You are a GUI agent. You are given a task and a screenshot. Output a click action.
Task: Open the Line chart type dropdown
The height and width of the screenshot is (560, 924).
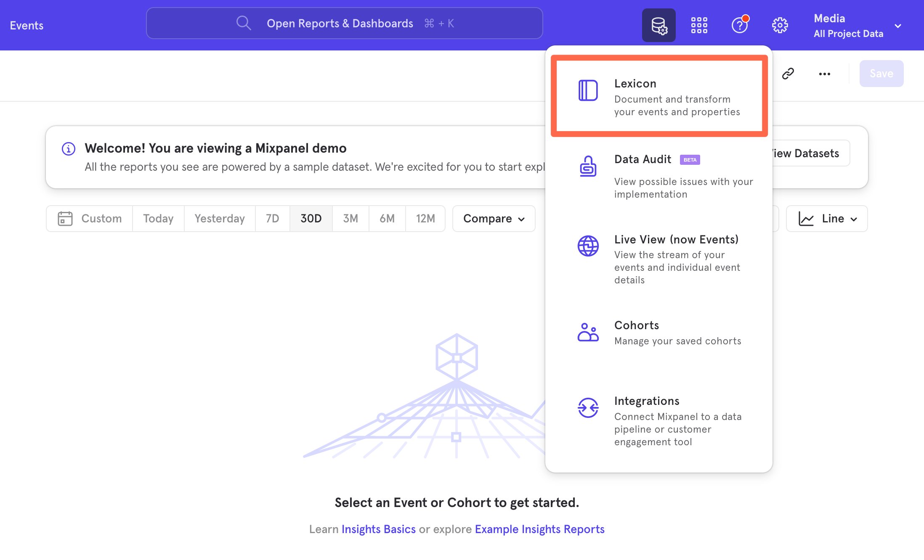(827, 219)
